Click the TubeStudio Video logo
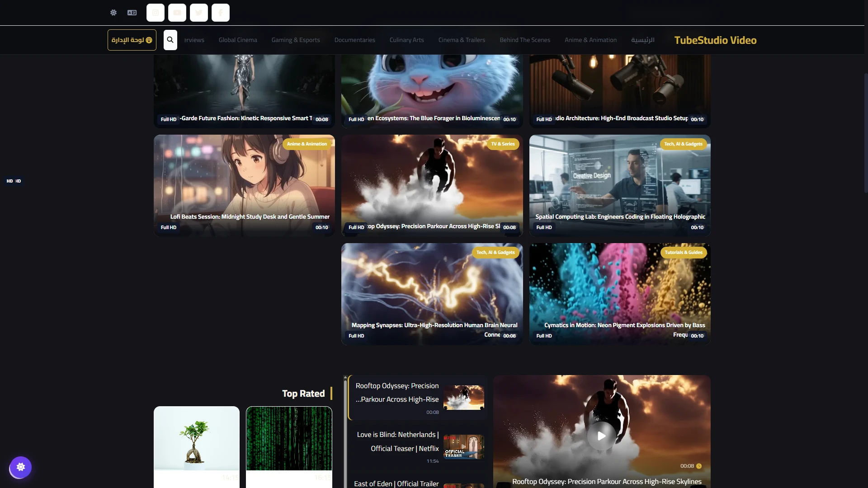868x488 pixels. [x=715, y=40]
